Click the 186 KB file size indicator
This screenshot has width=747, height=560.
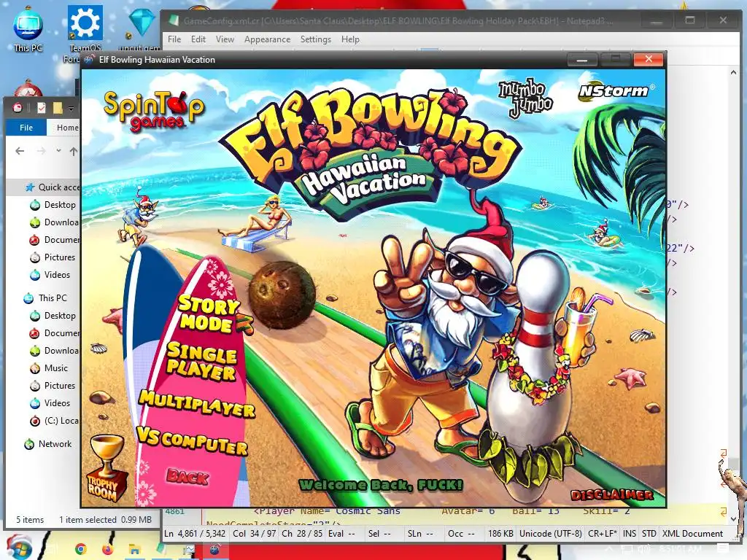point(500,533)
